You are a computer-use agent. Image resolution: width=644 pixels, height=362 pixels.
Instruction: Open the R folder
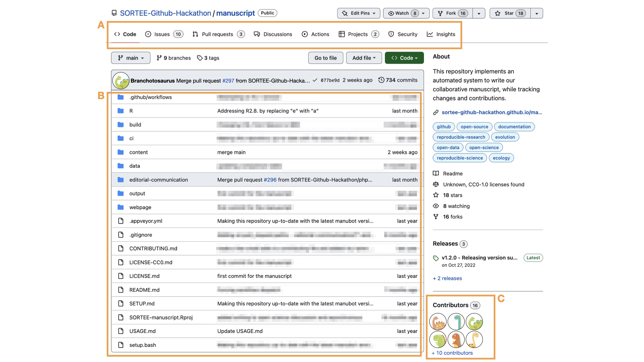click(131, 111)
